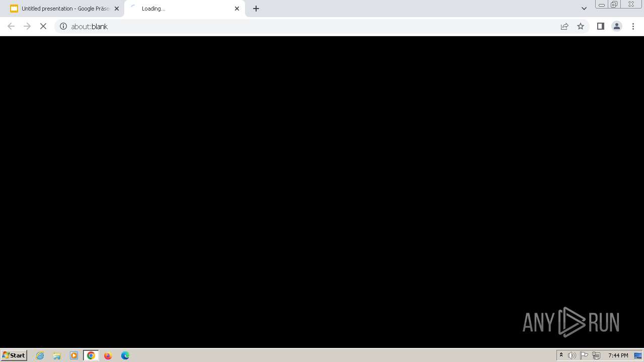
Task: Launch Firefox from the taskbar
Action: click(x=108, y=355)
